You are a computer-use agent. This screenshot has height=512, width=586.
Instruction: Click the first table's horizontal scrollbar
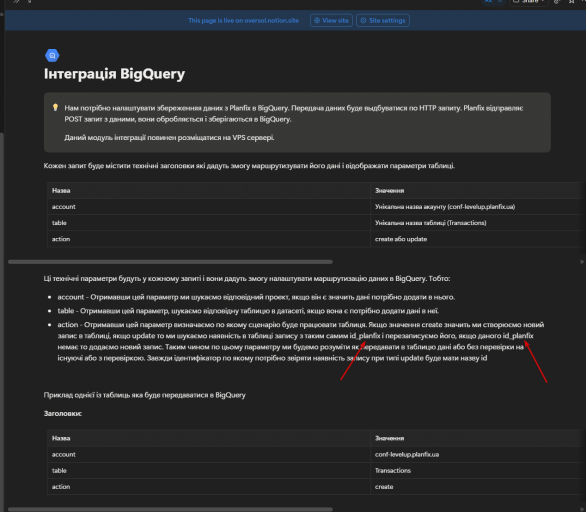[170, 262]
